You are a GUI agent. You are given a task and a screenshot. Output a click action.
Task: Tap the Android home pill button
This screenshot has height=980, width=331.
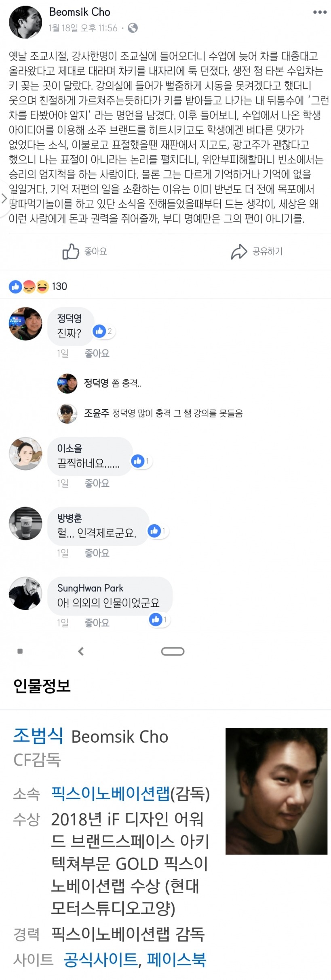173,651
